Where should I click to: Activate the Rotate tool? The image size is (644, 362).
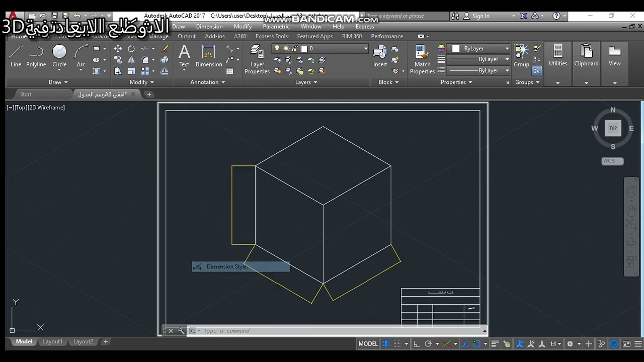click(x=131, y=49)
